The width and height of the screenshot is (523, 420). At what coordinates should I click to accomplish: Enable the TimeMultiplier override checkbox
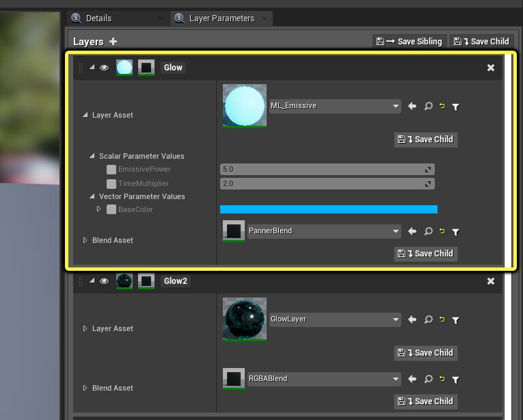click(x=111, y=183)
